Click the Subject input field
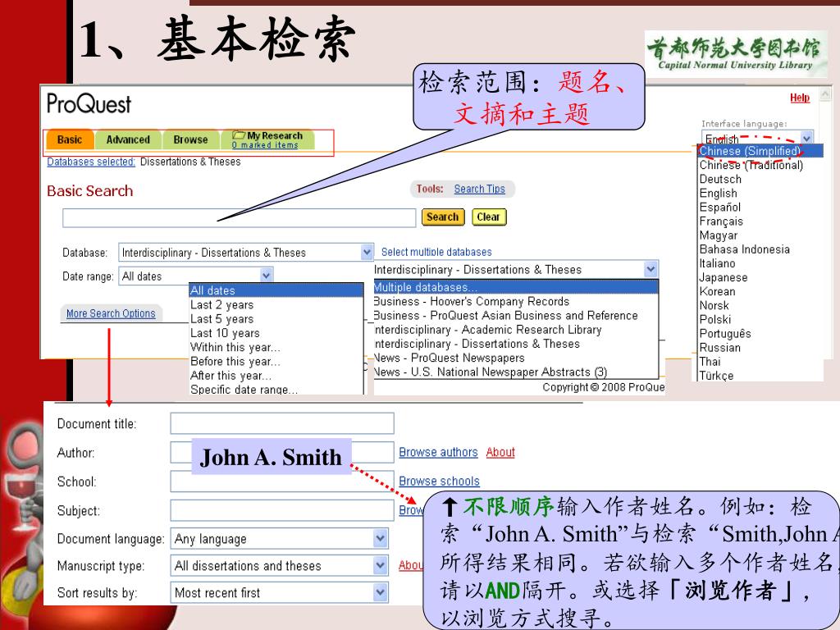Screen dimensions: 840x630 tap(282, 510)
